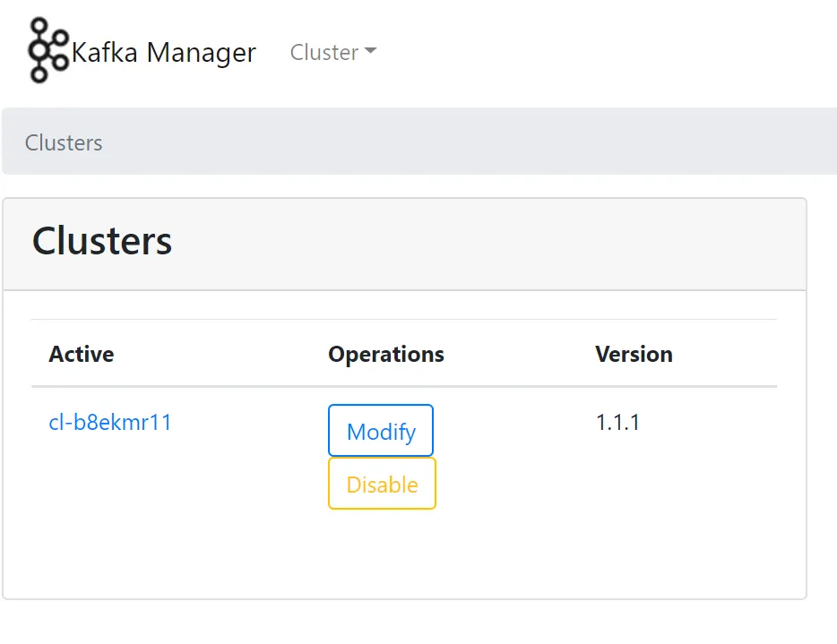Click the Clusters breadcrumb item

tap(63, 142)
